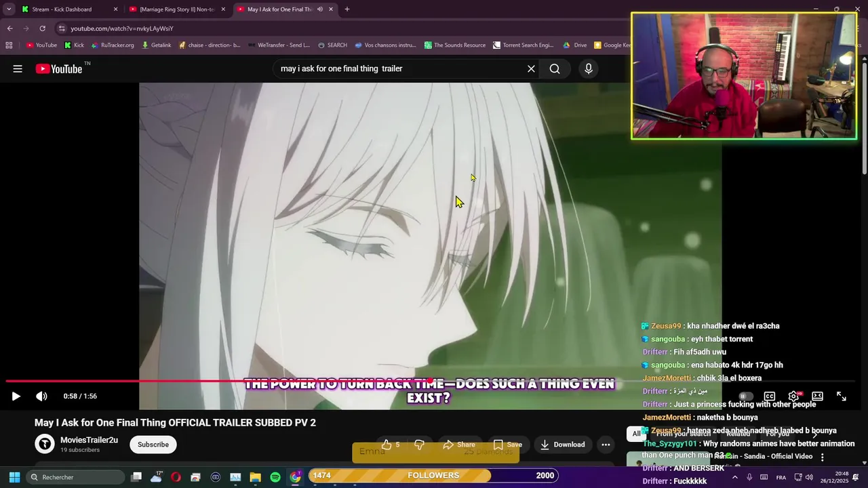
Task: Open the YouTube guide hamburger menu
Action: (18, 68)
